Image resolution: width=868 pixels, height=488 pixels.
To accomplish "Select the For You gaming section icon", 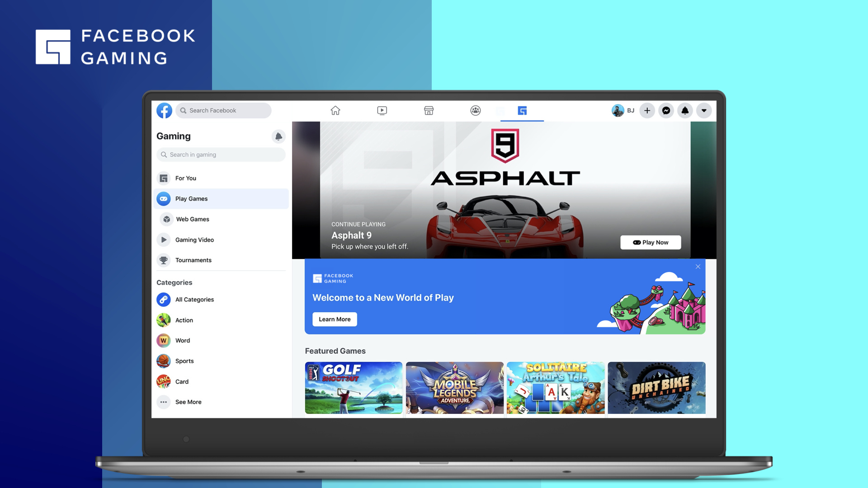I will (164, 178).
